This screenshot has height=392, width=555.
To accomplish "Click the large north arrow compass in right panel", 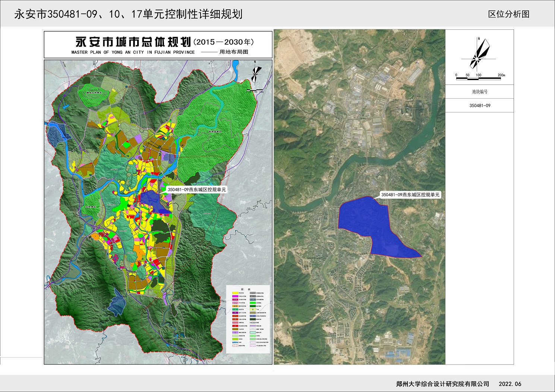I will (479, 54).
